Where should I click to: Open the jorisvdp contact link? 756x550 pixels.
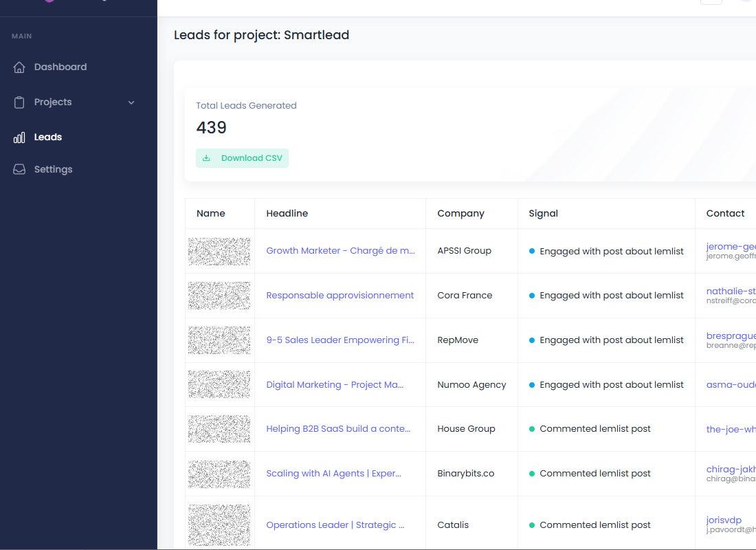pos(724,520)
